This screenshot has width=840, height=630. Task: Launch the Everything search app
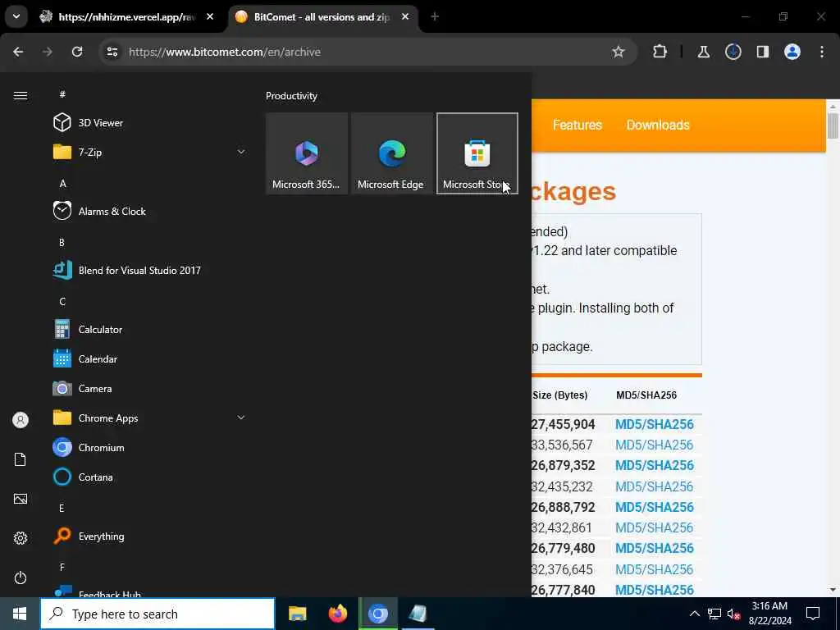(150, 536)
